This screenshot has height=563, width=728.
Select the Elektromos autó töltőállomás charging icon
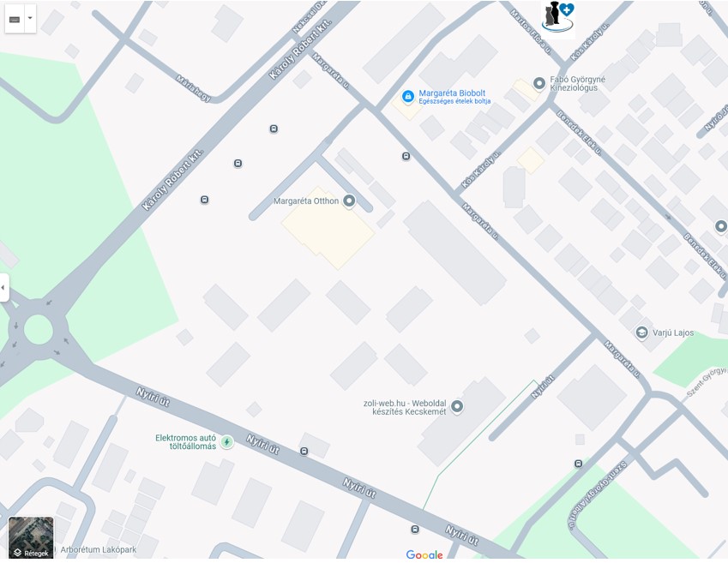[x=226, y=442]
